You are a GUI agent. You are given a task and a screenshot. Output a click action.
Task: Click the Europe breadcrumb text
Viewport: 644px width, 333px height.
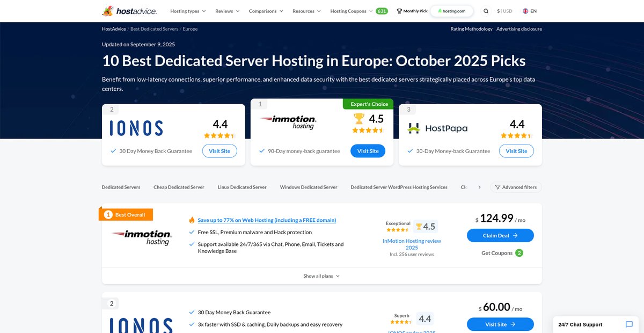pyautogui.click(x=190, y=29)
